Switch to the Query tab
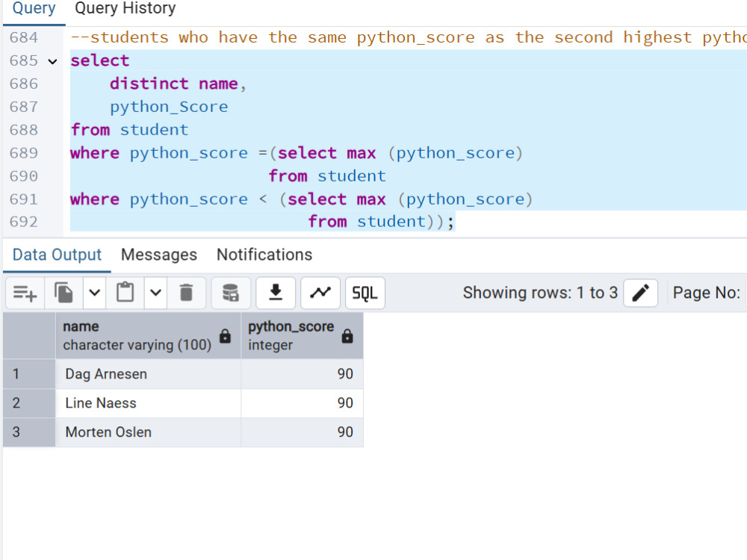 pos(34,8)
